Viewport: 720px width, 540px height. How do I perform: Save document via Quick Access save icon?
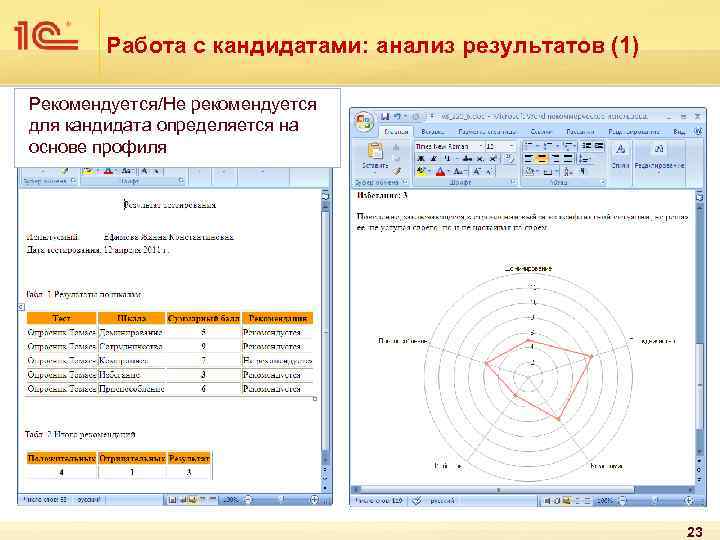pyautogui.click(x=385, y=117)
